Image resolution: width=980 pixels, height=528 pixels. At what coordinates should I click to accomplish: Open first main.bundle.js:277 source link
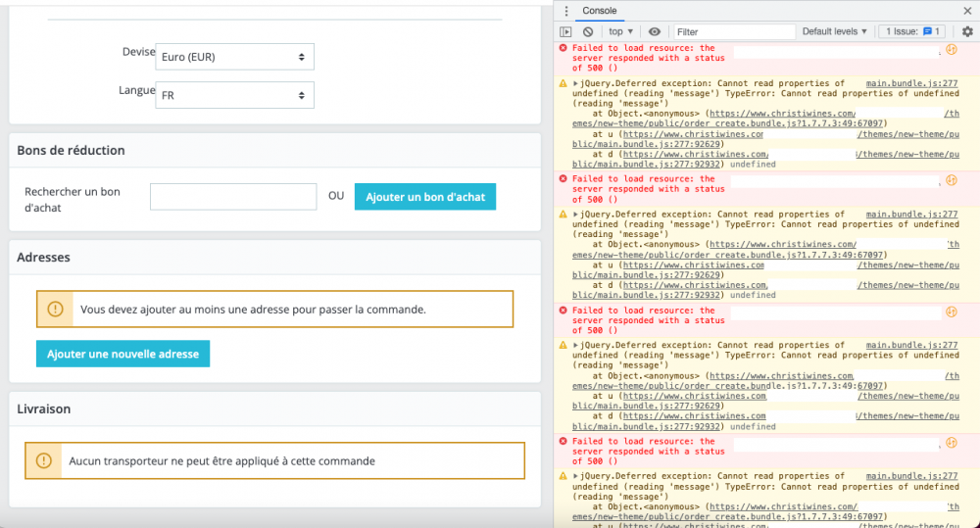pos(911,84)
